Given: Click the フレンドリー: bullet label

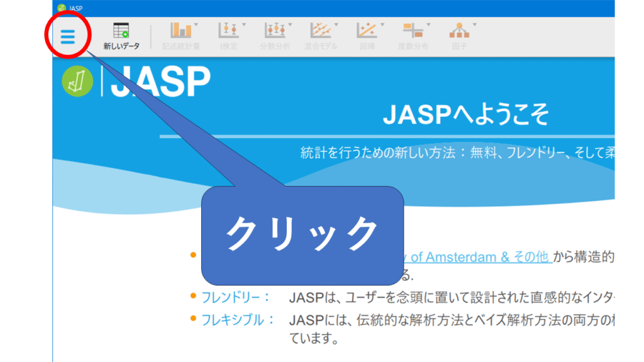Looking at the screenshot, I should pos(235,297).
